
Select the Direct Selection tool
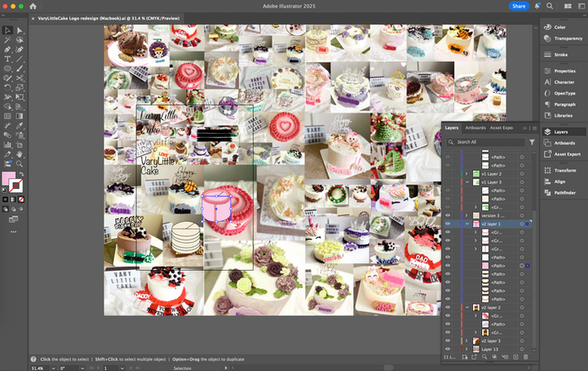coord(20,30)
